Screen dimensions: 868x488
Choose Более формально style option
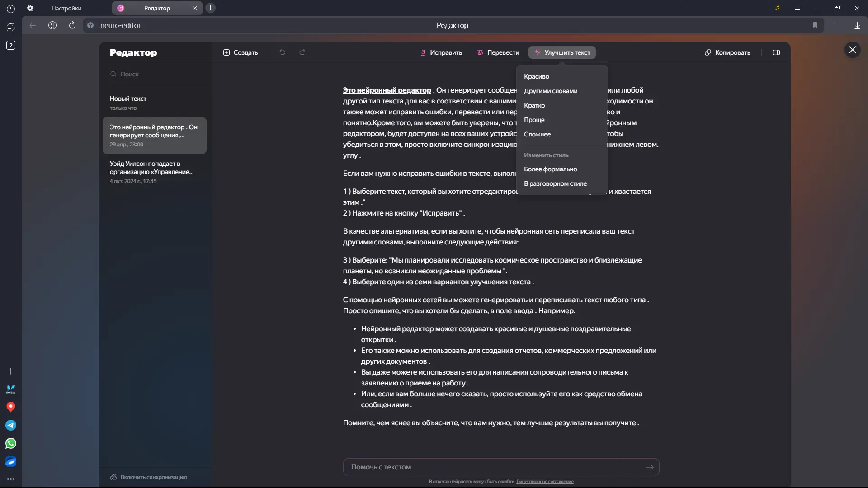click(x=550, y=169)
